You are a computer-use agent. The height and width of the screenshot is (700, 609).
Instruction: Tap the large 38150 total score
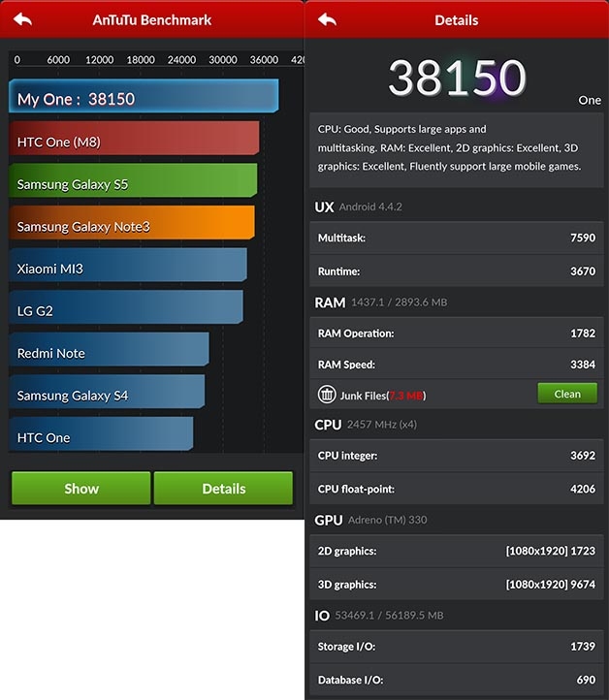(457, 79)
